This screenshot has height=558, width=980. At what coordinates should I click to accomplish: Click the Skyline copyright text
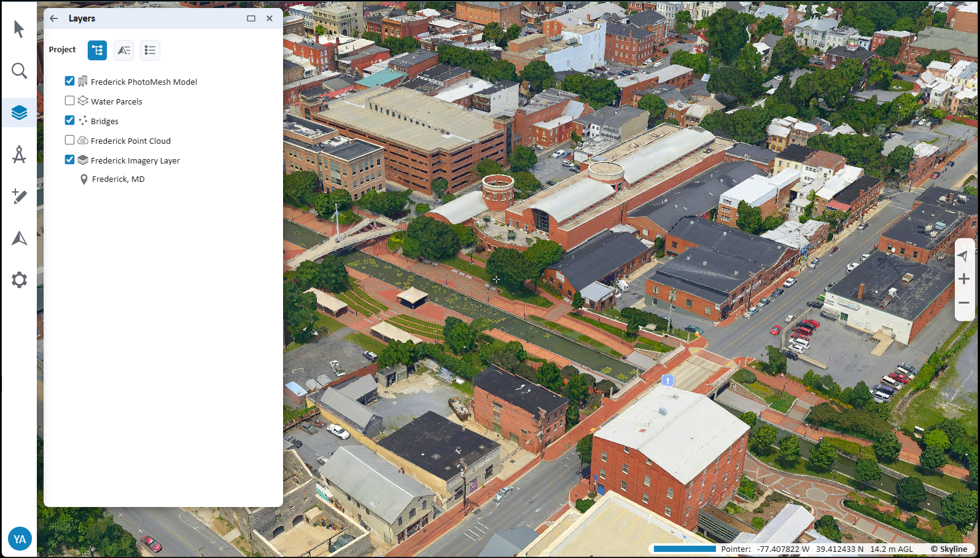pos(949,549)
